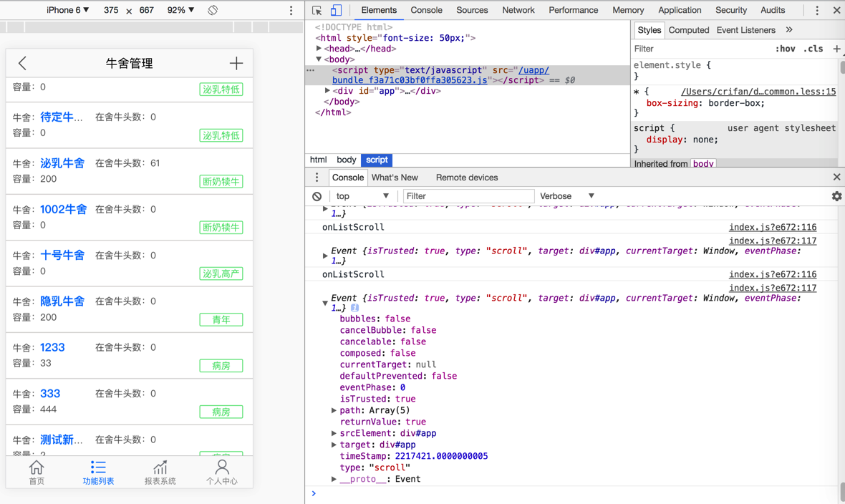This screenshot has width=845, height=504.
Task: Switch to the Computed styles tab
Action: [x=688, y=30]
